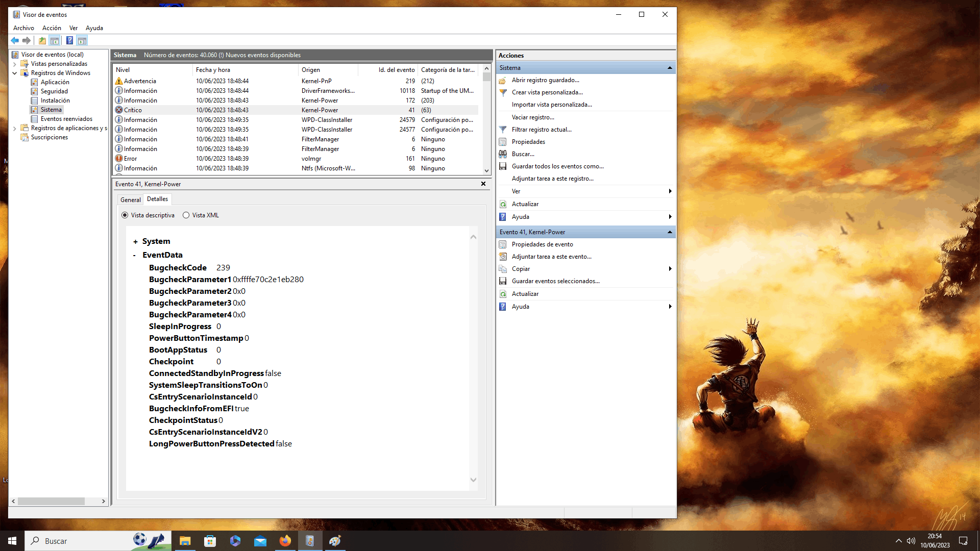980x551 pixels.
Task: Select Aplicación log in tree
Action: coord(55,83)
